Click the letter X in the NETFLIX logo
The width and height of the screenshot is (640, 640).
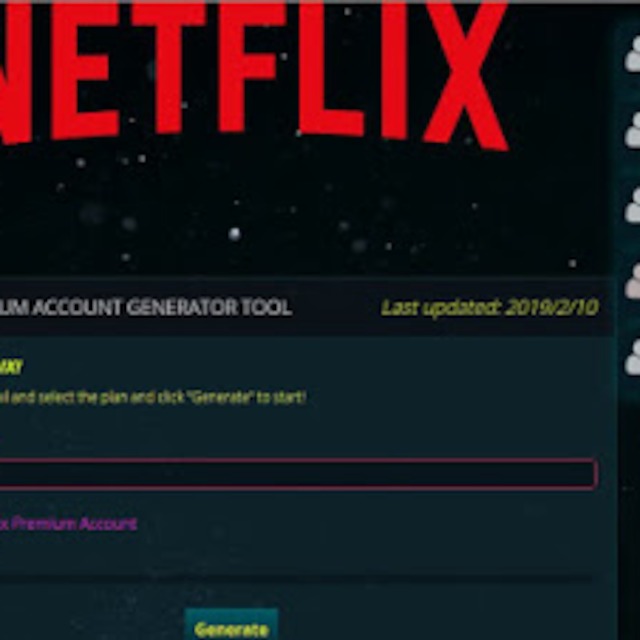466,76
